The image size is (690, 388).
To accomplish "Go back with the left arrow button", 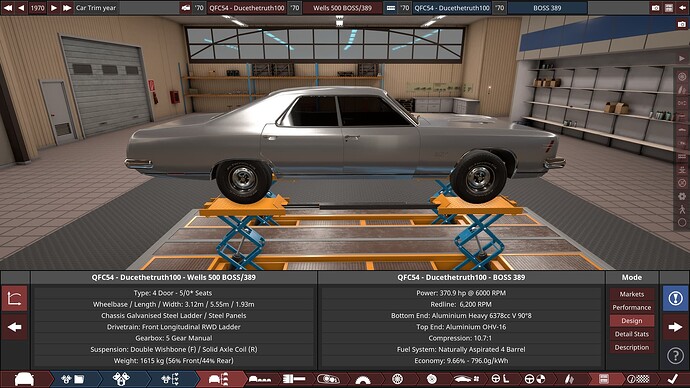I will point(15,327).
